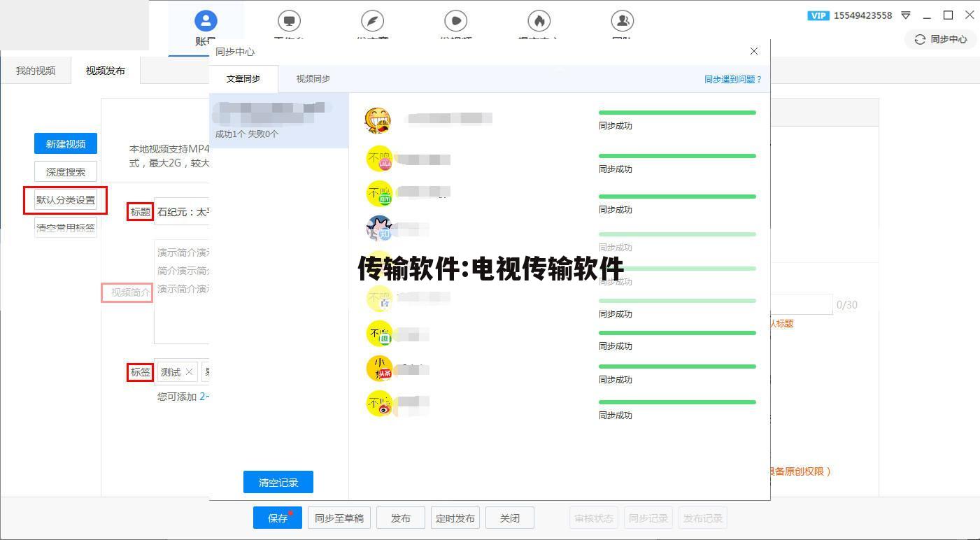Click the avatar with the green iQIYI badge
The image size is (980, 540).
380,194
